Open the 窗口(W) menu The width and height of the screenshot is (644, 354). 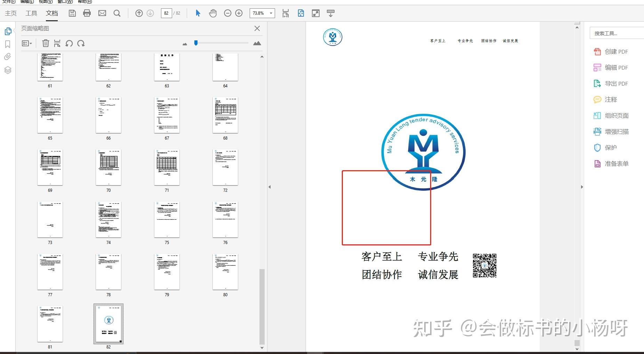(65, 2)
